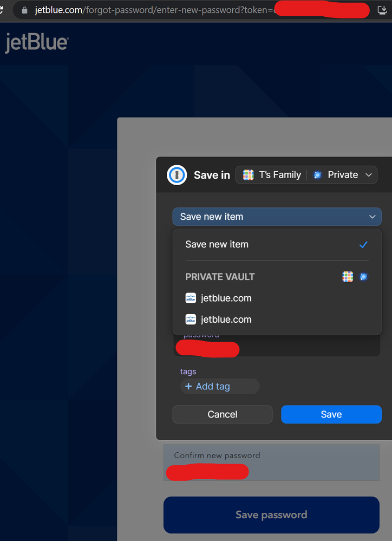This screenshot has width=392, height=541.
Task: Click the padlock icon in address bar
Action: 24,10
